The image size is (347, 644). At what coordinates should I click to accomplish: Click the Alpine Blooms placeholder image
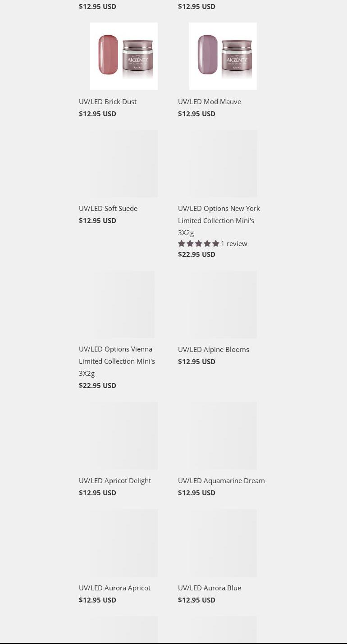click(223, 305)
